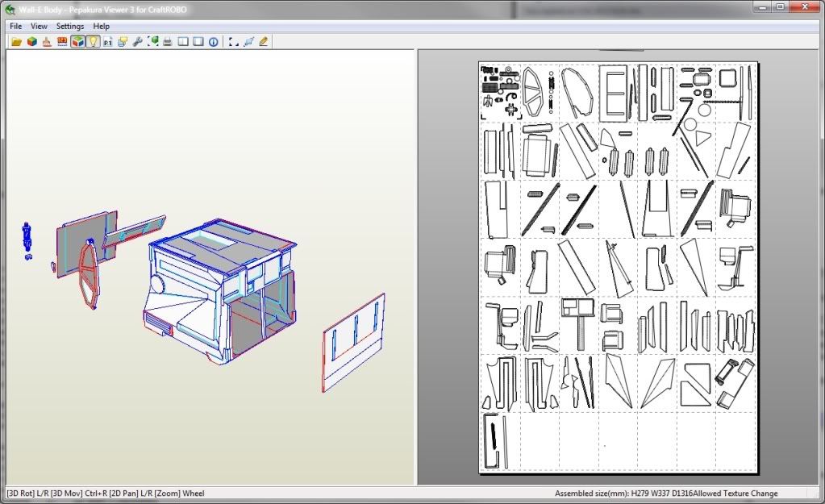Image resolution: width=825 pixels, height=504 pixels.
Task: Open the View menu
Action: [x=39, y=26]
